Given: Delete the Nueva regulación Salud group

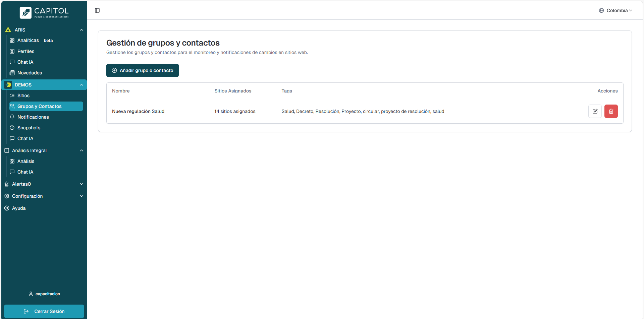Looking at the screenshot, I should (x=611, y=111).
